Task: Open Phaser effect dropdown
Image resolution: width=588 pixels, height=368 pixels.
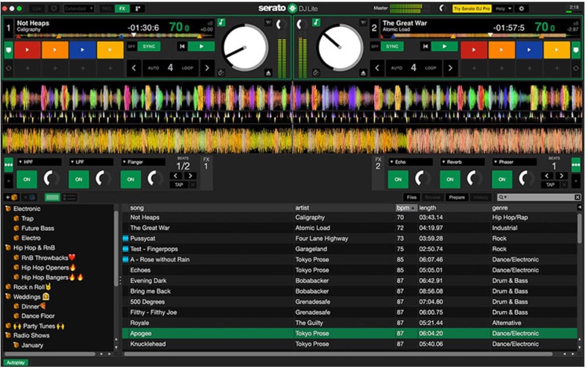Action: click(514, 162)
